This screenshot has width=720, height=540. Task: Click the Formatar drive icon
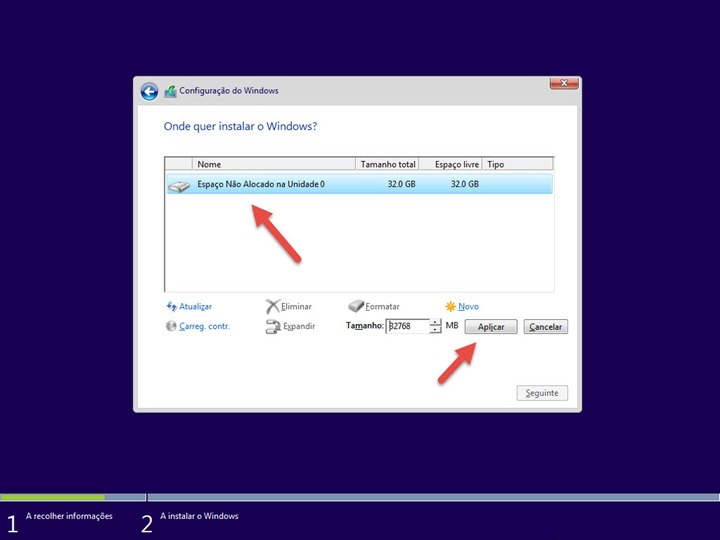pos(356,306)
